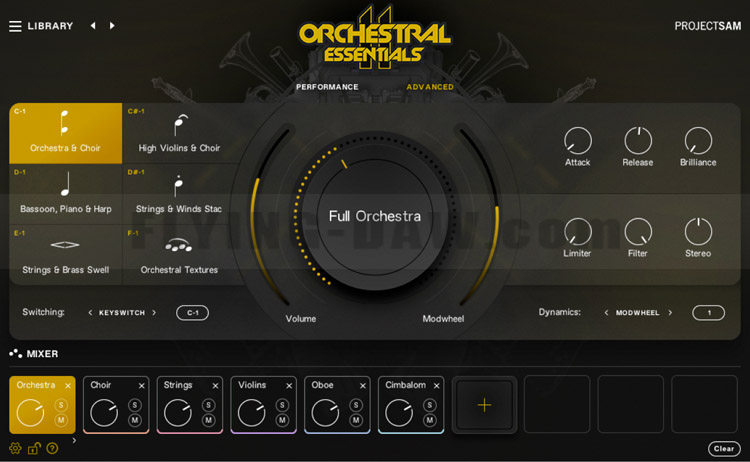Viewport: 750px width, 462px height.
Task: Remove the Choir mixer layer
Action: 142,386
